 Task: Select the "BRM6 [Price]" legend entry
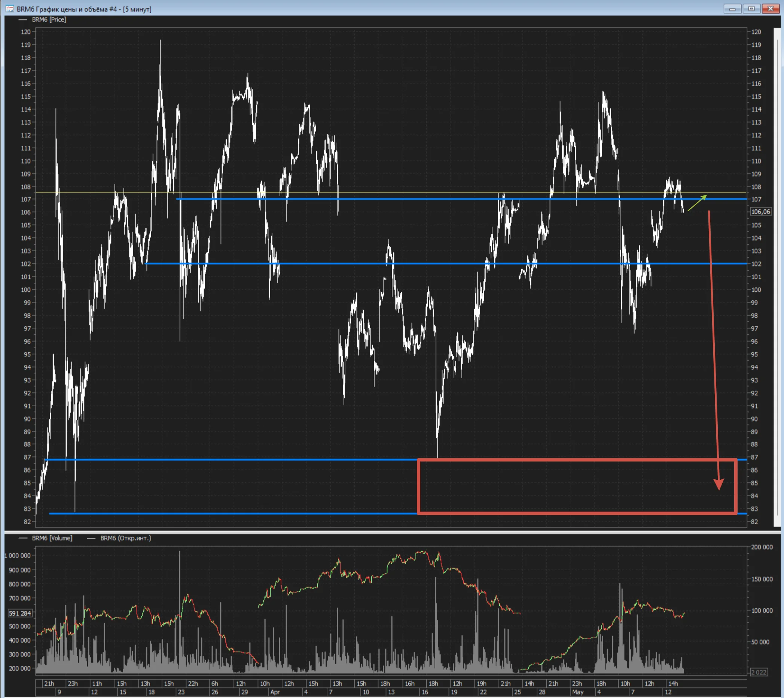click(49, 19)
